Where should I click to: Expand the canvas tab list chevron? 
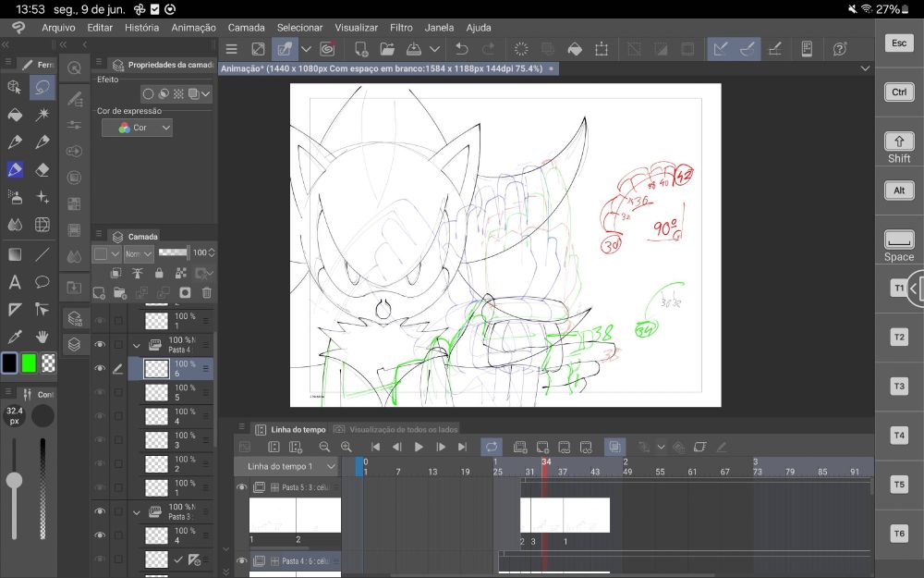[x=865, y=68]
